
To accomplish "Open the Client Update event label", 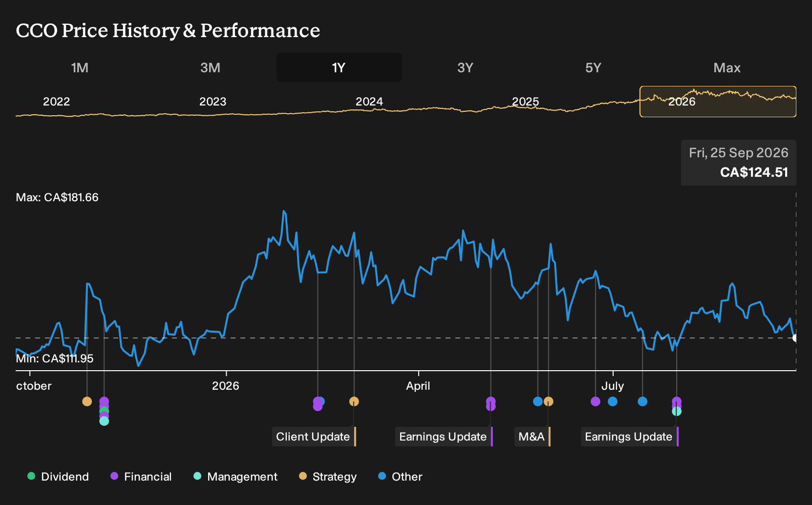I will pos(314,437).
